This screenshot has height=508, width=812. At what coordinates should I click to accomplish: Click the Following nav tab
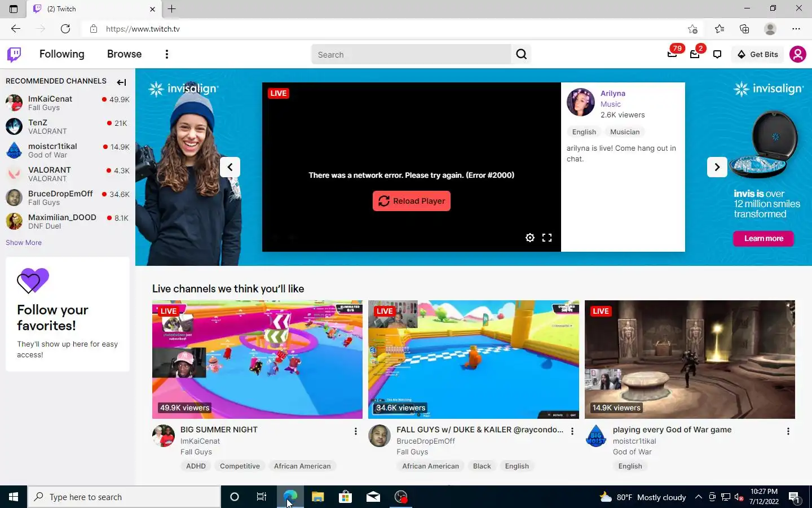tap(61, 54)
